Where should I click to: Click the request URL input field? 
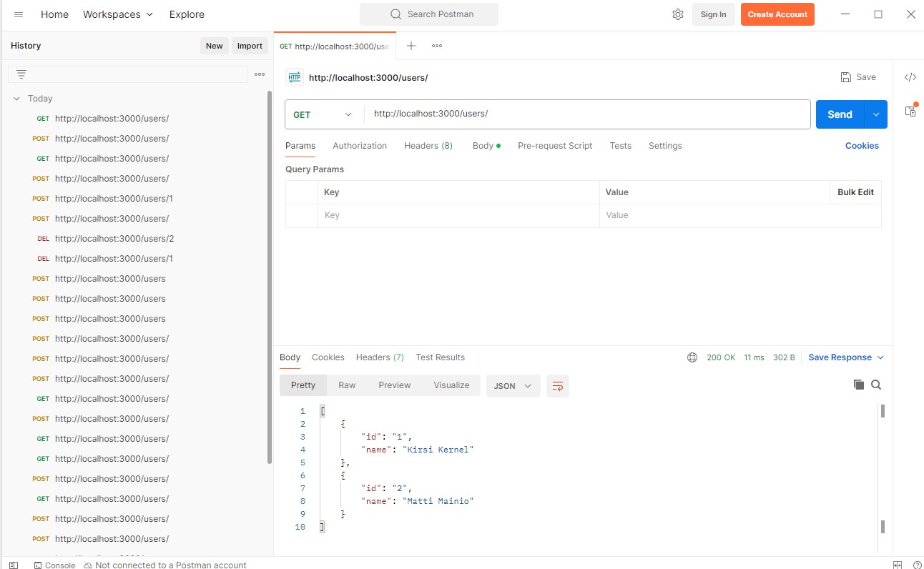586,114
